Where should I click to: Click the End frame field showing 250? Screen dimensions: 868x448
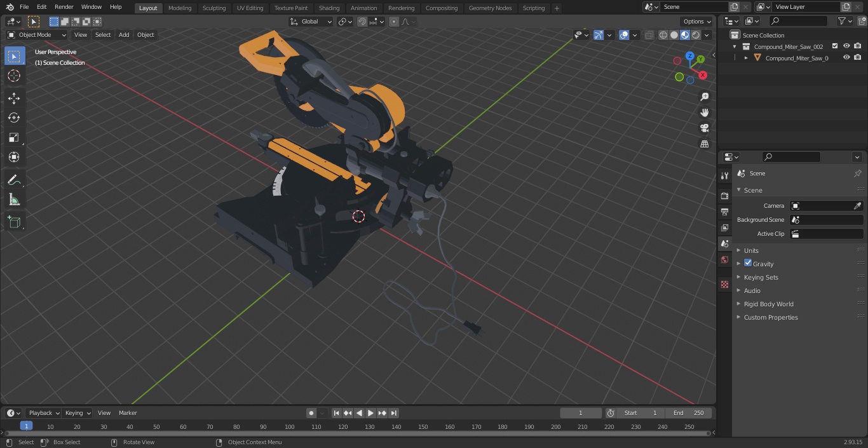[689, 413]
